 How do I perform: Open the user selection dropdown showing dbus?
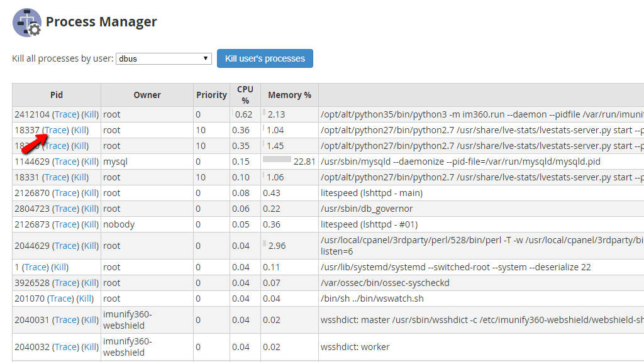[164, 58]
